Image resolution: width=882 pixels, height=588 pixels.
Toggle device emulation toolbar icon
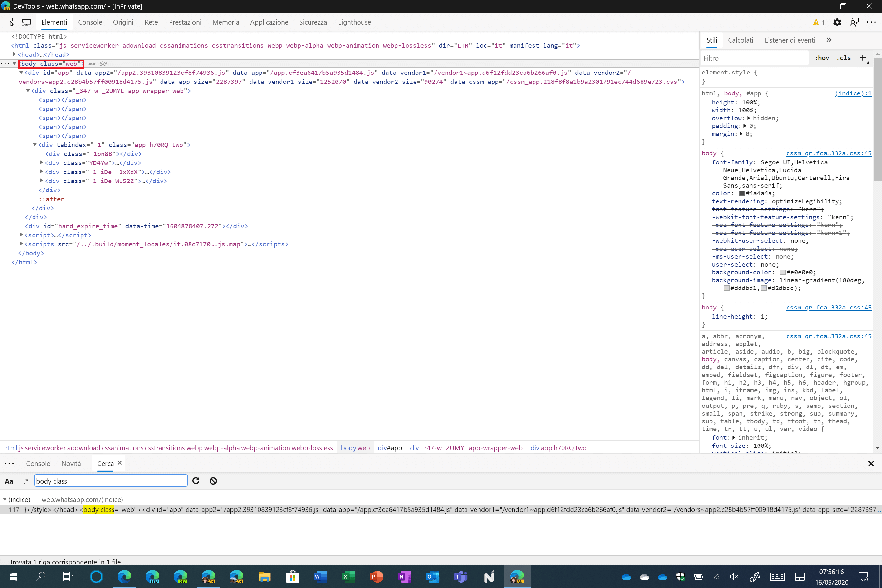26,22
